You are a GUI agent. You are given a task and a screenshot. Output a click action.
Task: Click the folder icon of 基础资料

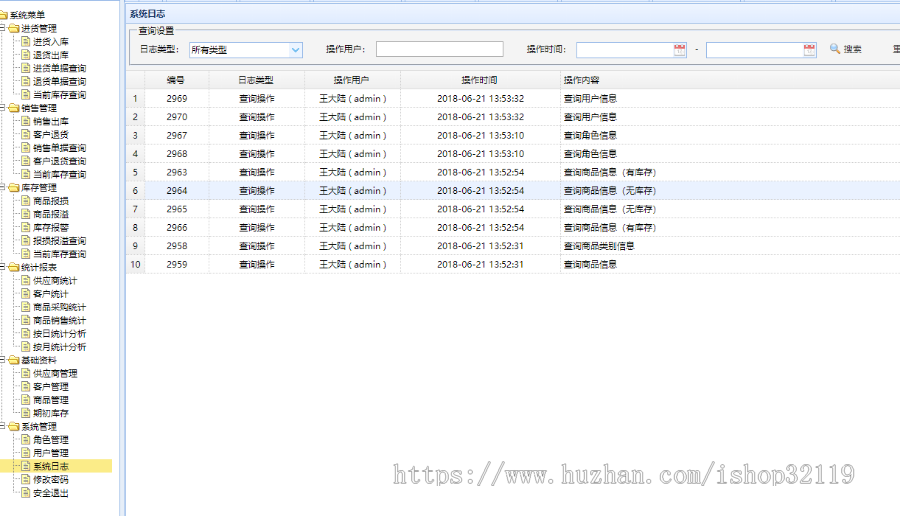point(14,360)
